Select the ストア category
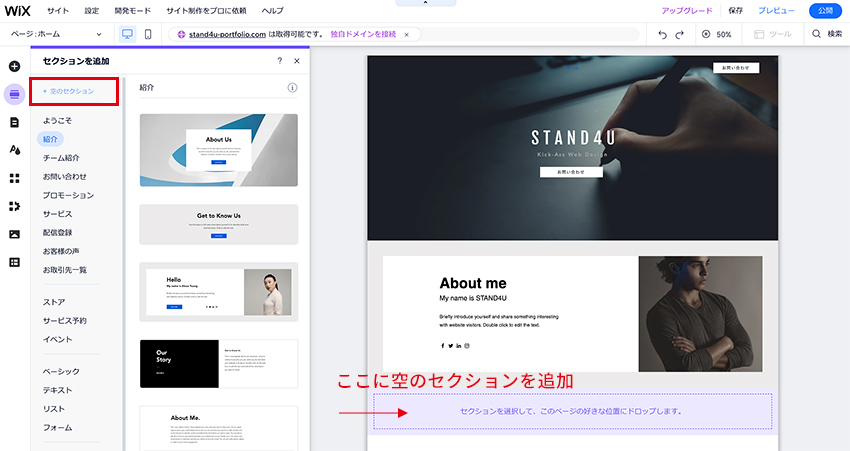The width and height of the screenshot is (850, 451). click(54, 302)
